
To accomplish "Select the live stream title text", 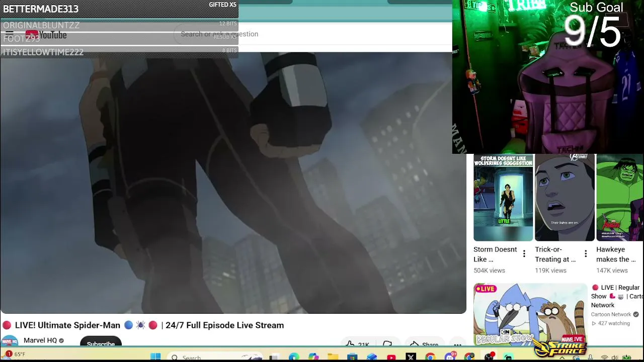I will click(x=143, y=325).
